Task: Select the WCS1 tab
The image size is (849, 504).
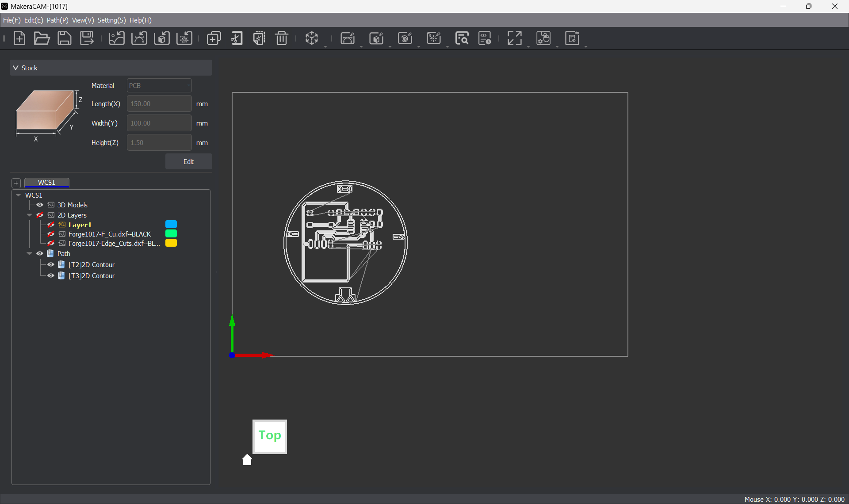Action: (x=46, y=182)
